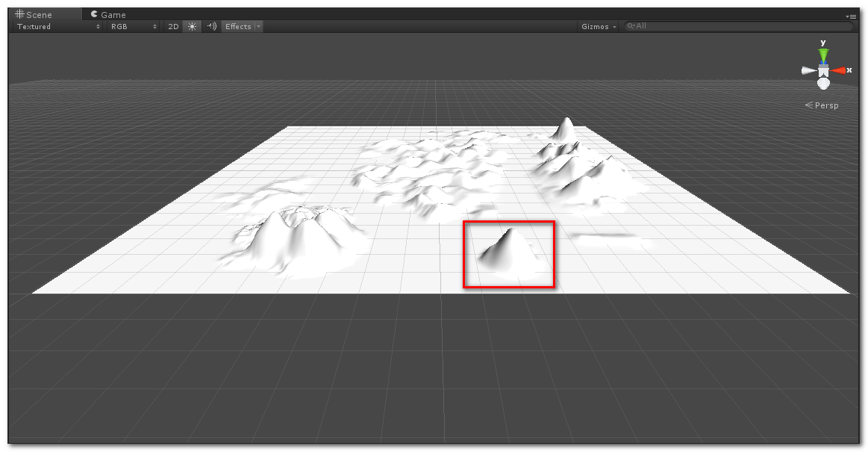Toggle scene audio speaker icon
Image resolution: width=868 pixels, height=452 pixels.
coord(211,27)
